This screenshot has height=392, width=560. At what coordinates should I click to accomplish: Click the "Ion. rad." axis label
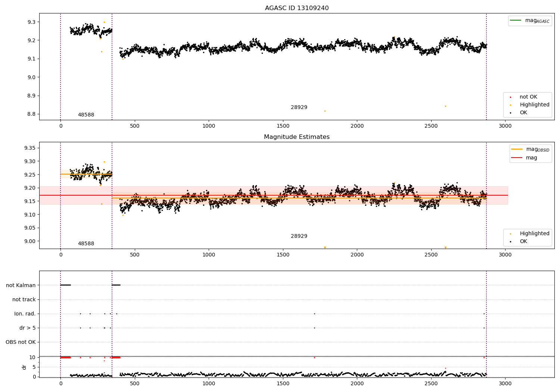click(25, 314)
